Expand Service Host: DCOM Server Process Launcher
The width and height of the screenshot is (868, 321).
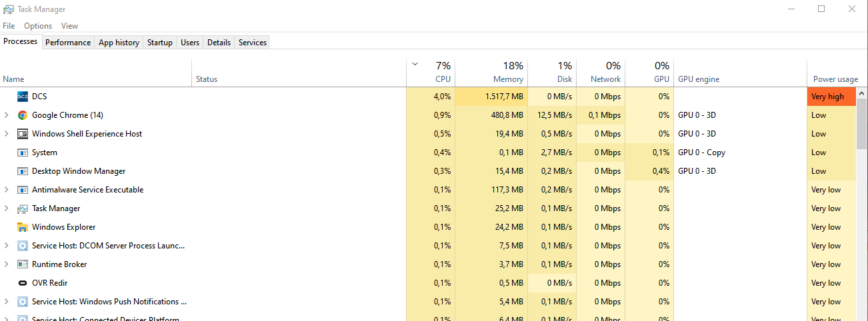(7, 246)
